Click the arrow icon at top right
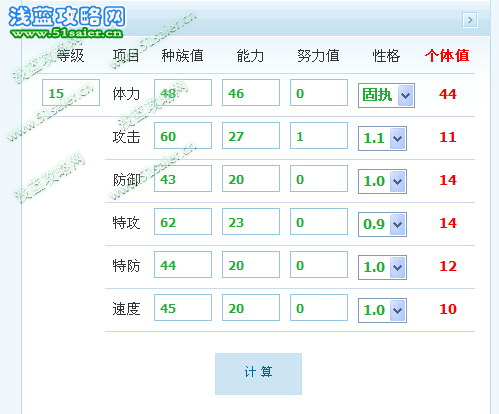 click(x=470, y=20)
